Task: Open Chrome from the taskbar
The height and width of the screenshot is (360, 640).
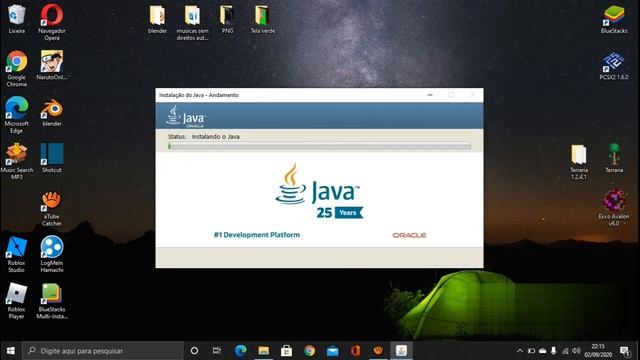Action: 309,351
